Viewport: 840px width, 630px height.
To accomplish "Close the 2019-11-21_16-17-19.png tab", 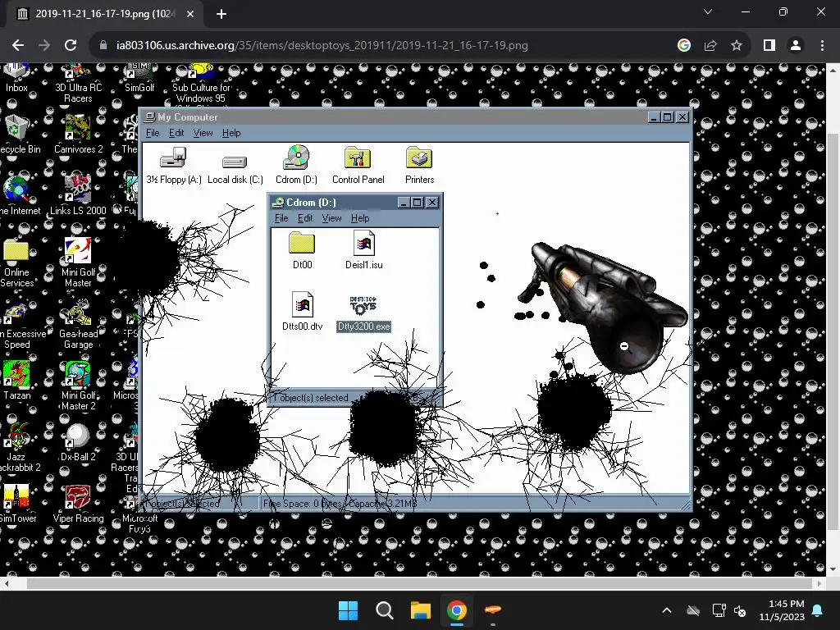I will pos(190,14).
